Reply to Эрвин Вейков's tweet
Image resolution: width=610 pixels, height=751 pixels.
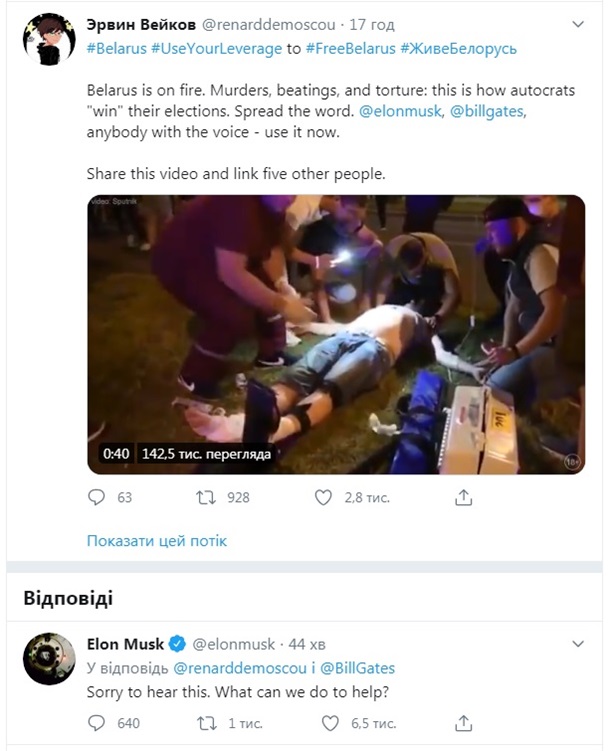click(96, 497)
